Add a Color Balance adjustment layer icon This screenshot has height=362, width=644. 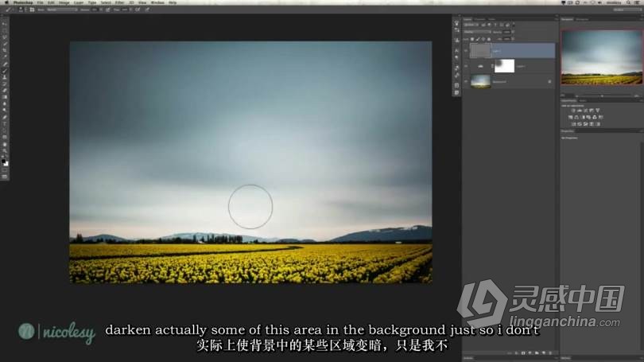tap(576, 117)
